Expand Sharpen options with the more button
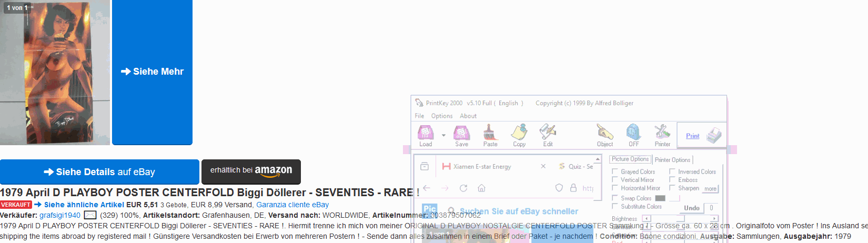Image resolution: width=868 pixels, height=243 pixels. (x=711, y=189)
